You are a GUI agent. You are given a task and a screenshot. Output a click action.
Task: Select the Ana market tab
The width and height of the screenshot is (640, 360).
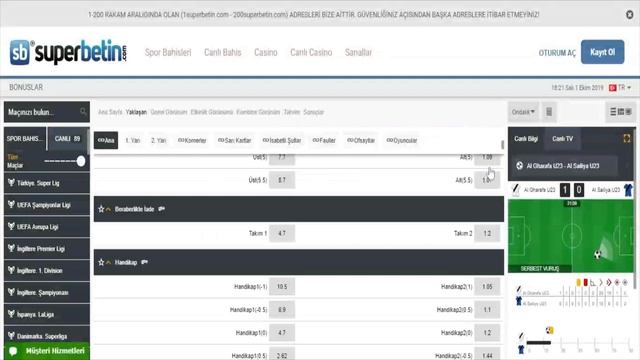coord(106,140)
